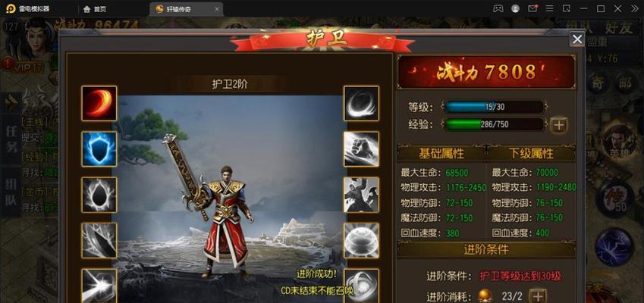Click the gray warrior silhouette skill icon
The height and width of the screenshot is (303, 644).
coord(361,195)
